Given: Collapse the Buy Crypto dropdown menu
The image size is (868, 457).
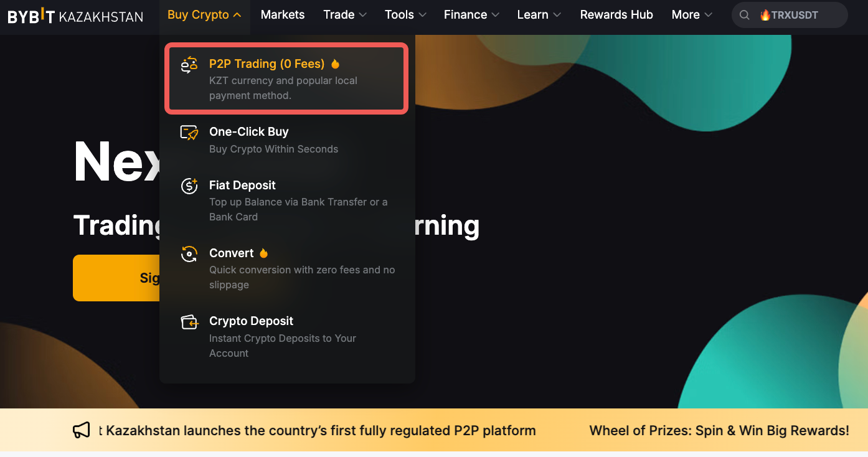Looking at the screenshot, I should 204,15.
